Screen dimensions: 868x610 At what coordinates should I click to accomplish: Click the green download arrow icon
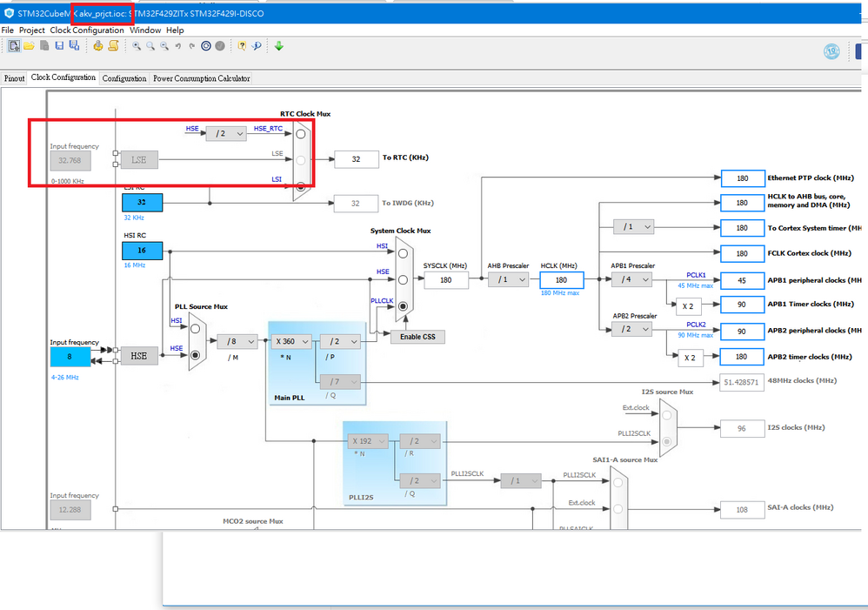[279, 46]
